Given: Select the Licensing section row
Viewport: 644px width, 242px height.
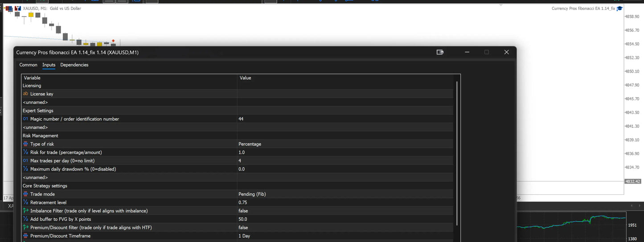Looking at the screenshot, I should click(x=237, y=86).
